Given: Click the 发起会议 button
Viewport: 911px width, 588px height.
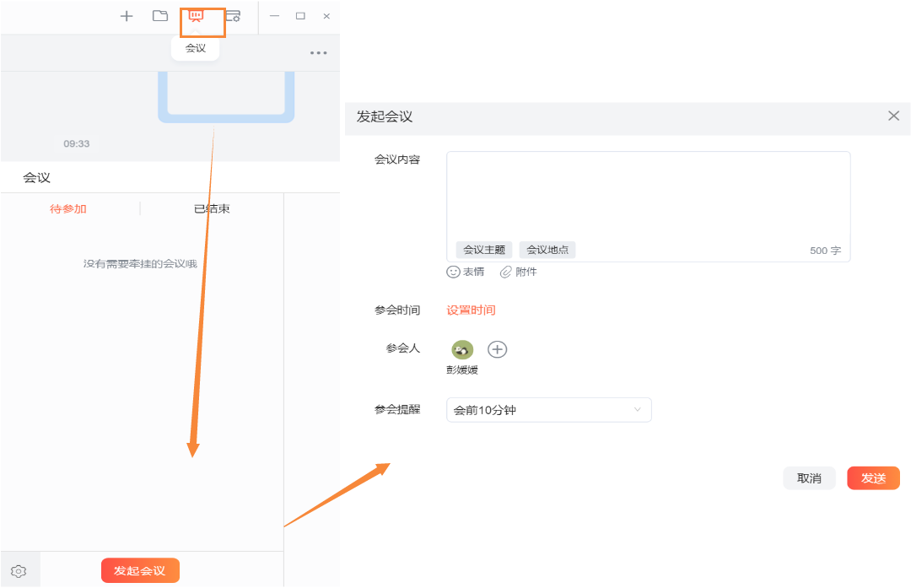Looking at the screenshot, I should [140, 570].
